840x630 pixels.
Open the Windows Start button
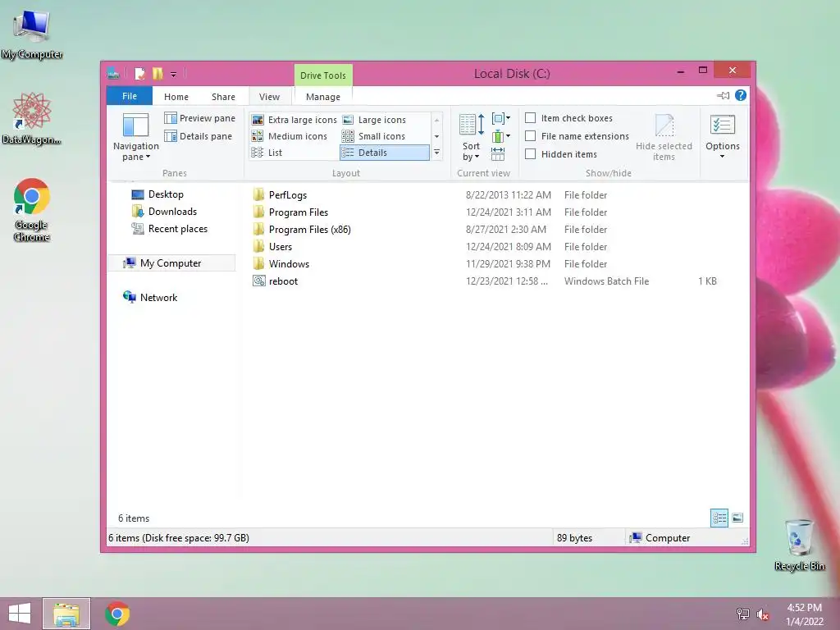[x=20, y=614]
